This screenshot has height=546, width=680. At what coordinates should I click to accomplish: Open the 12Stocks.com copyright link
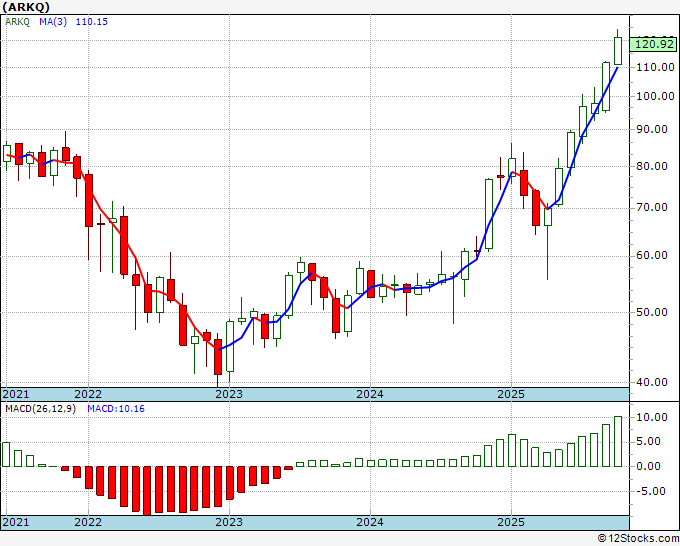click(638, 539)
